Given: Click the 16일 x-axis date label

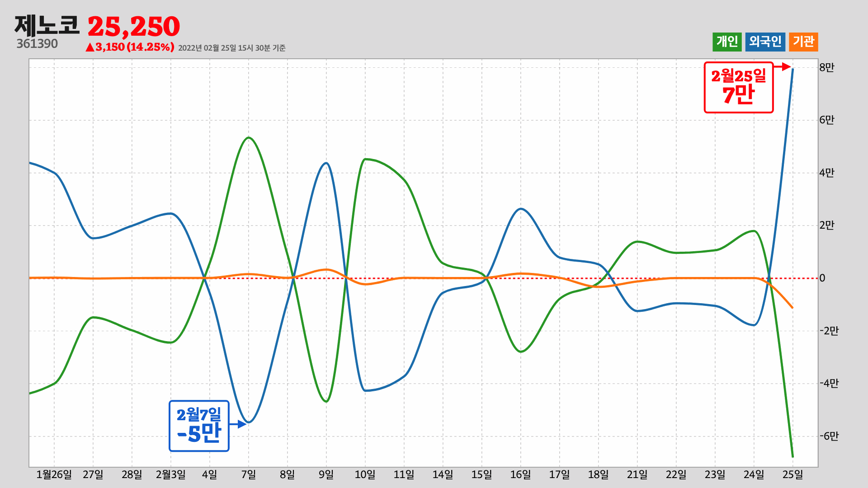Looking at the screenshot, I should coord(521,474).
